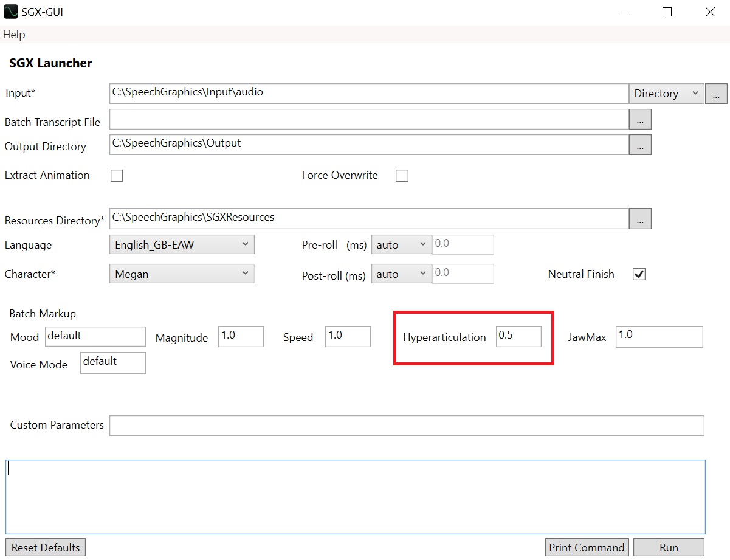Maximize the SGX-GUI window
Screen dimensions: 730x560
click(x=667, y=12)
